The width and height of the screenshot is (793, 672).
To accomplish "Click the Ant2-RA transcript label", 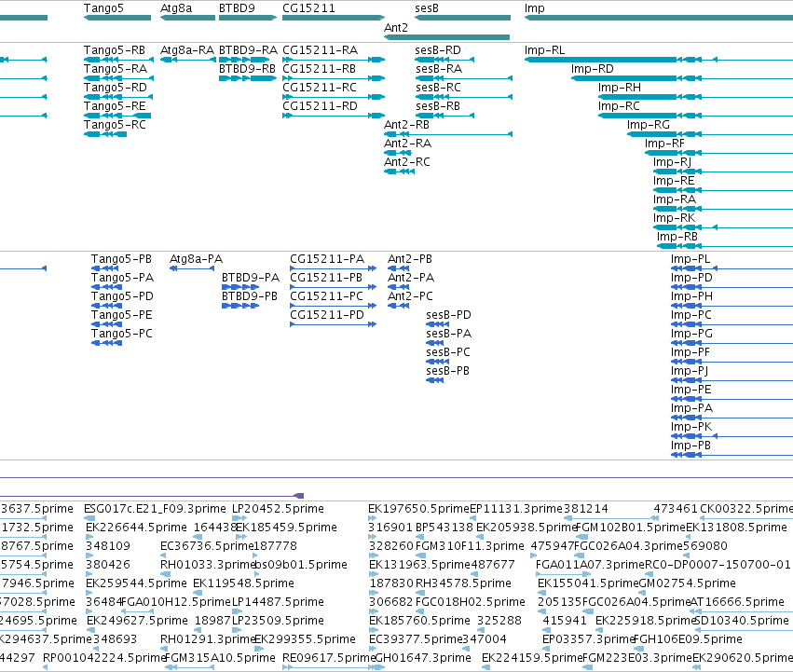I will [x=407, y=144].
